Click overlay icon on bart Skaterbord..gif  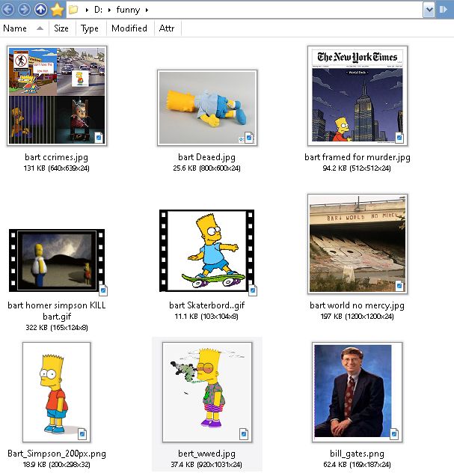[253, 290]
